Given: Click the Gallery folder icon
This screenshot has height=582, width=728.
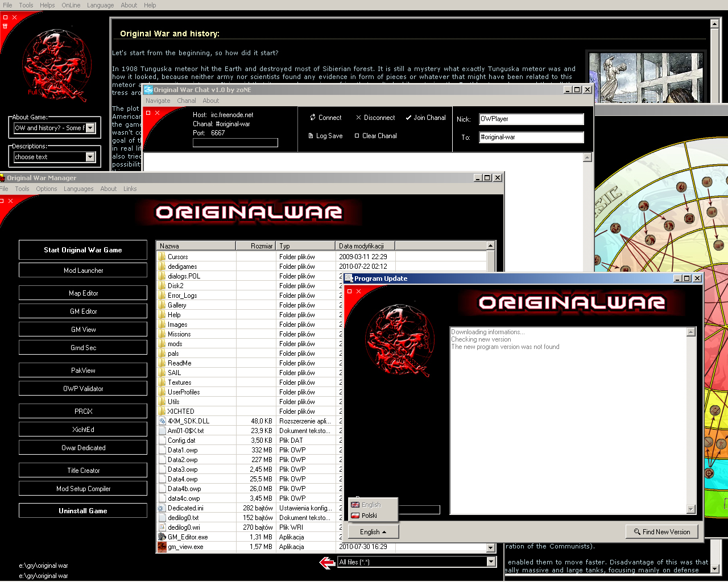Looking at the screenshot, I should (162, 305).
